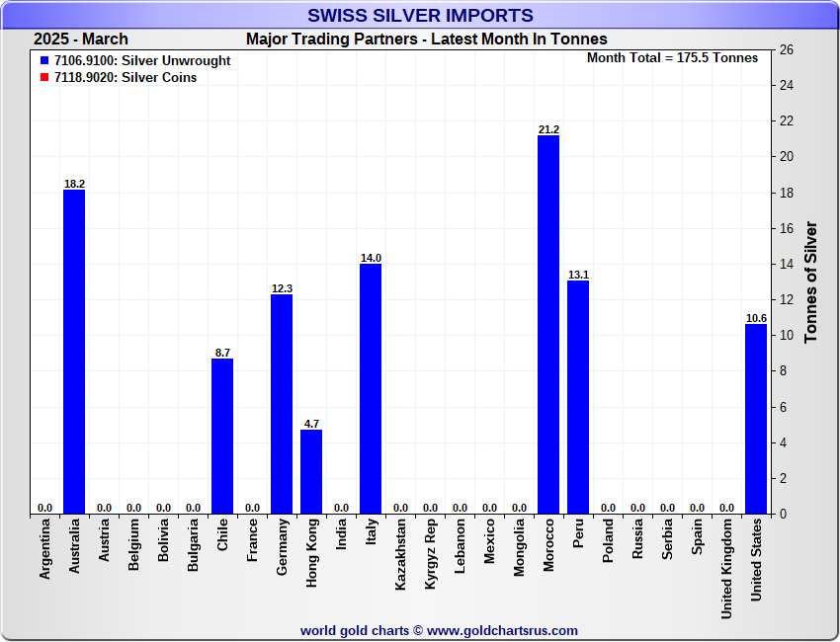
Task: Click the 20 tick on y-axis
Action: 787,156
